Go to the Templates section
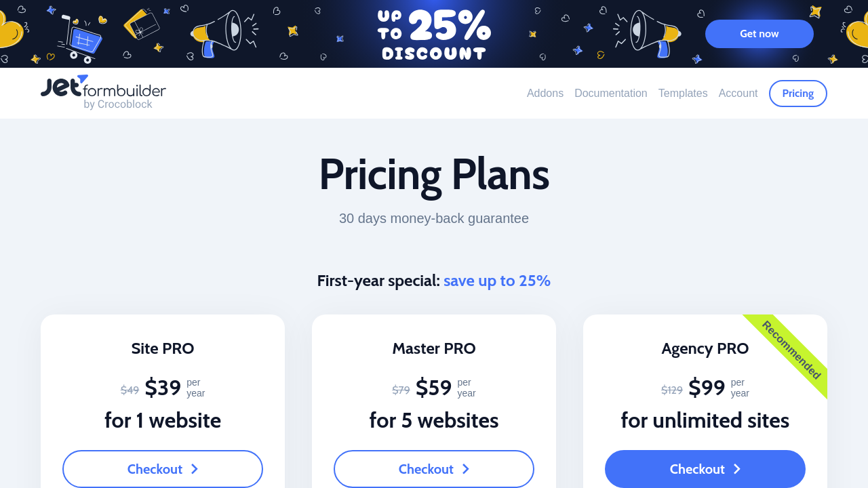The height and width of the screenshot is (488, 868). click(683, 94)
